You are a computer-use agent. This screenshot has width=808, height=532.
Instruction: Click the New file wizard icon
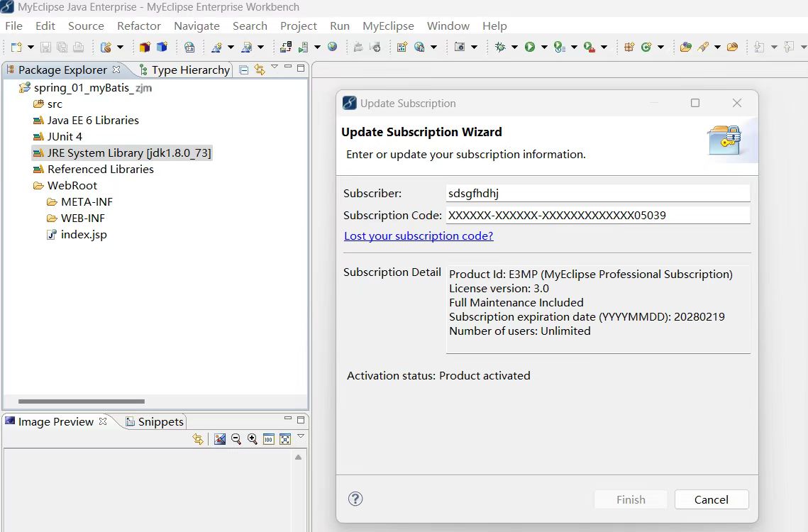coord(16,48)
